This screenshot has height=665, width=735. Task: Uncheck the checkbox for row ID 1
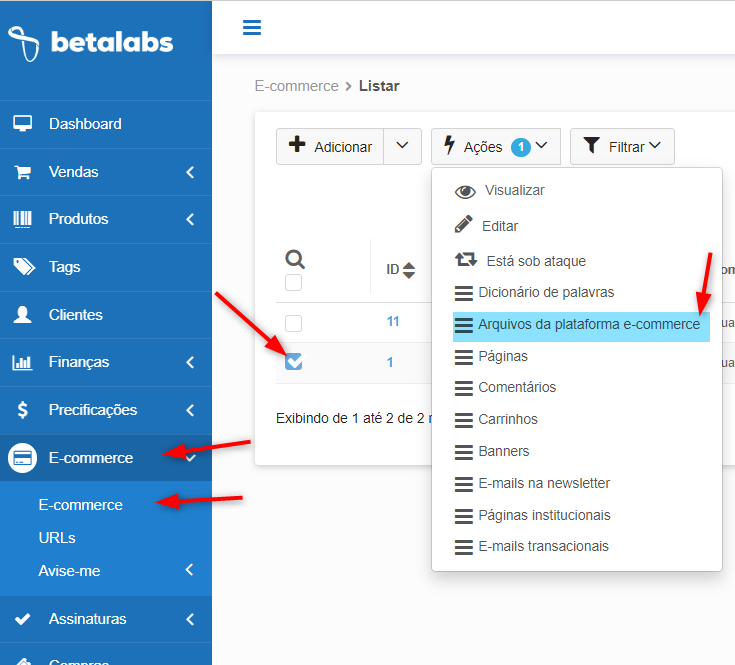point(293,362)
